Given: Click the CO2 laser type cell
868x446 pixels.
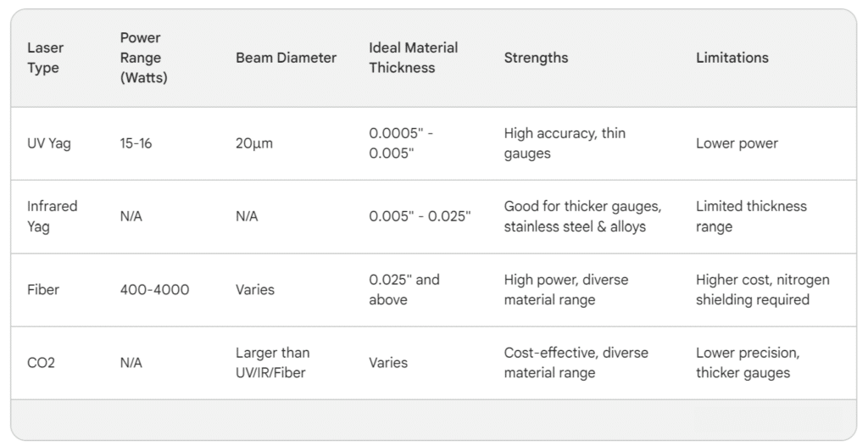Looking at the screenshot, I should 42,362.
